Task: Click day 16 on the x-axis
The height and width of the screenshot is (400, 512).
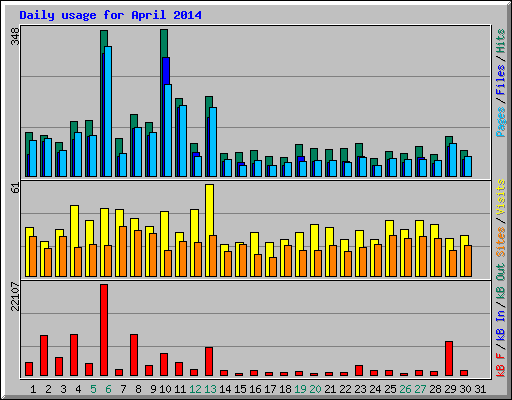Action: coord(255,389)
